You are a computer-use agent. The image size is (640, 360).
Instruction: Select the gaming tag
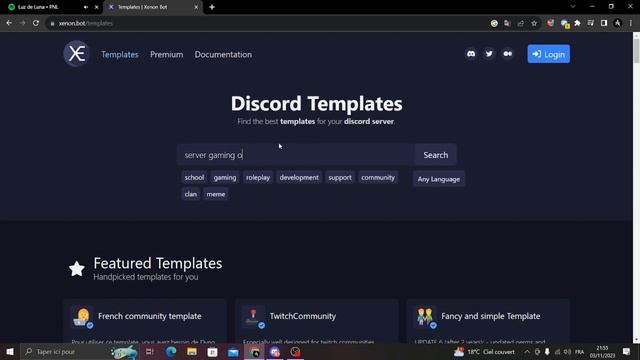coord(225,178)
